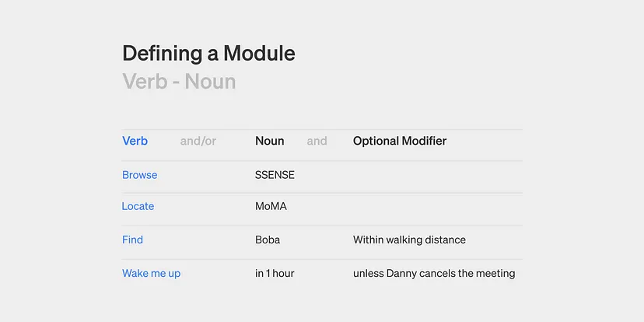Open the "Wake me up" verb link
644x322 pixels.
tap(151, 273)
